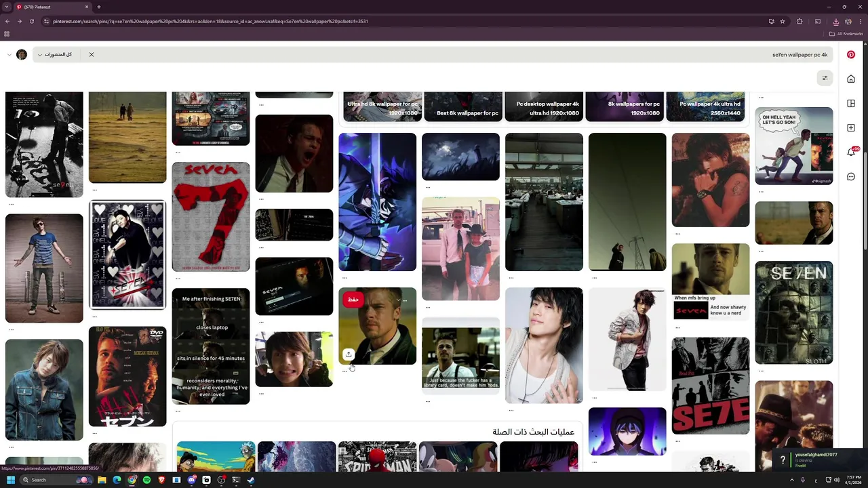Show hidden system tray icons chevron

[x=792, y=480]
